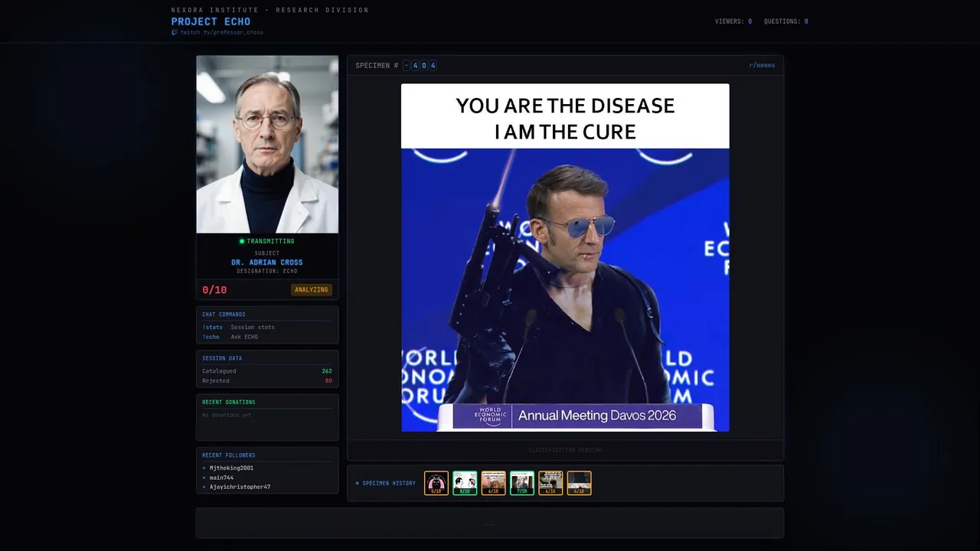Viewport: 980px width, 551px height.
Task: Click the SPECIMEN # label
Action: point(377,65)
